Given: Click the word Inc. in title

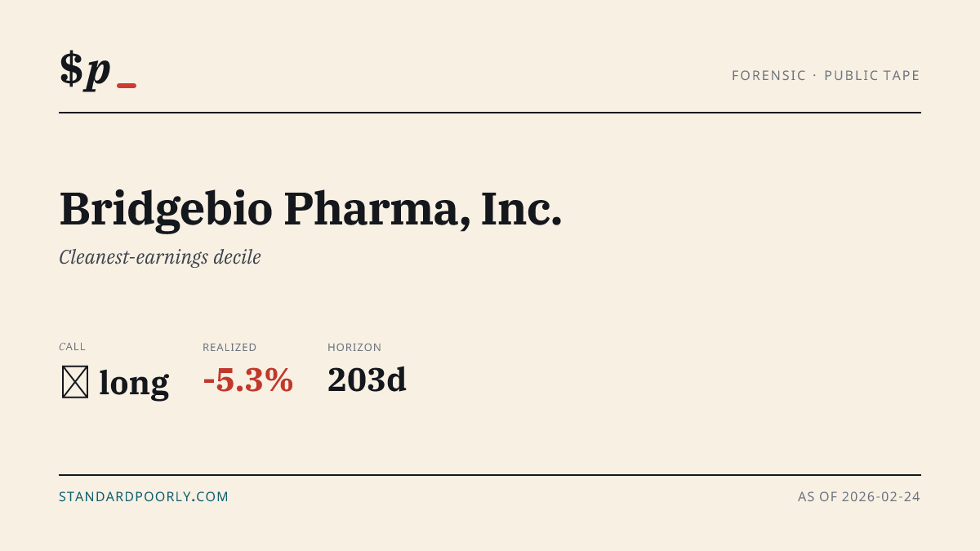Looking at the screenshot, I should [x=521, y=209].
